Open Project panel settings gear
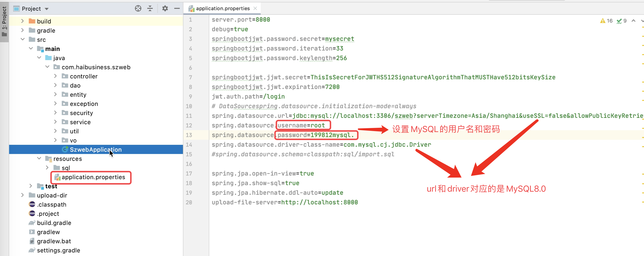The height and width of the screenshot is (256, 644). (165, 9)
